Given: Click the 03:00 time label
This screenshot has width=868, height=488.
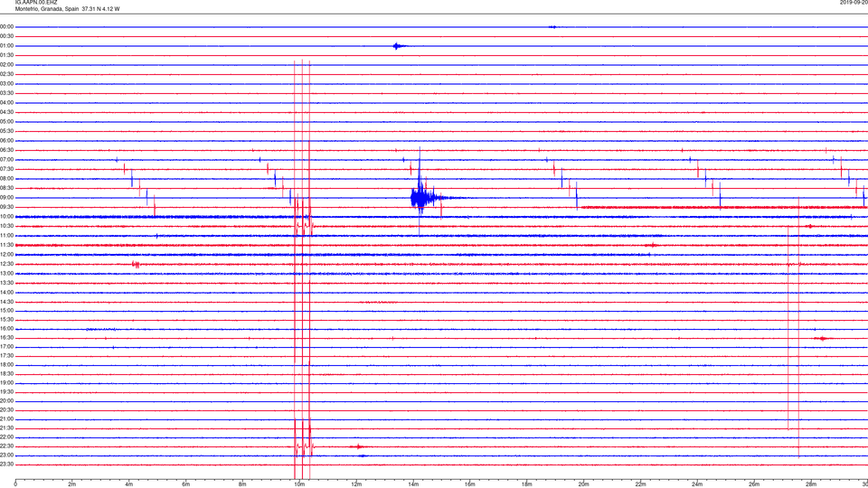Looking at the screenshot, I should coord(7,83).
